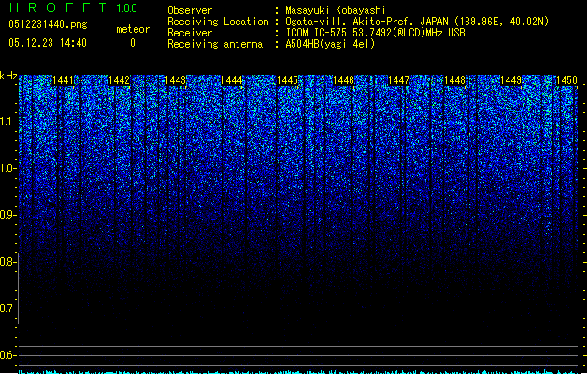
Task: Click the 0.9 kHz axis label
Action: coord(7,215)
